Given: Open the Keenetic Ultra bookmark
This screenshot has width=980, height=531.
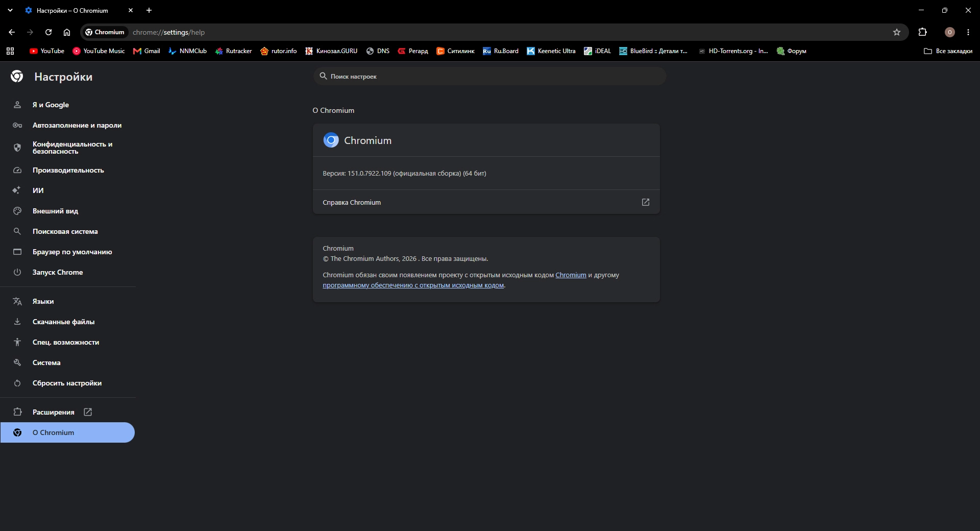Looking at the screenshot, I should pos(551,51).
